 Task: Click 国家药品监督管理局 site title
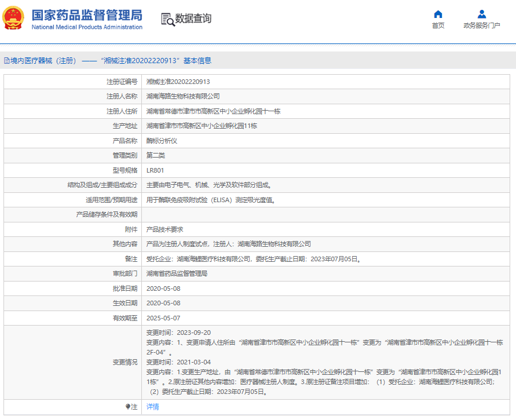click(87, 16)
